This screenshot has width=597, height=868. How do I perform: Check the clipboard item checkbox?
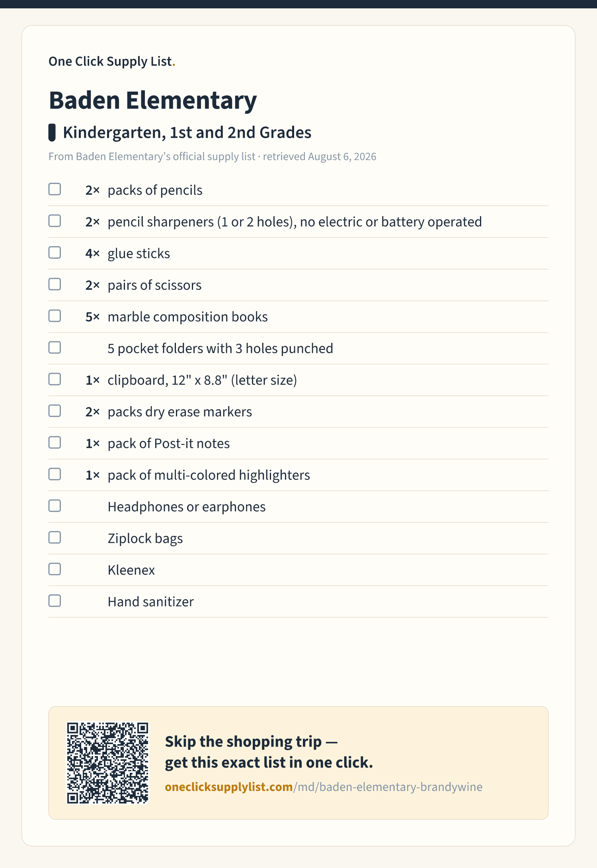[55, 379]
